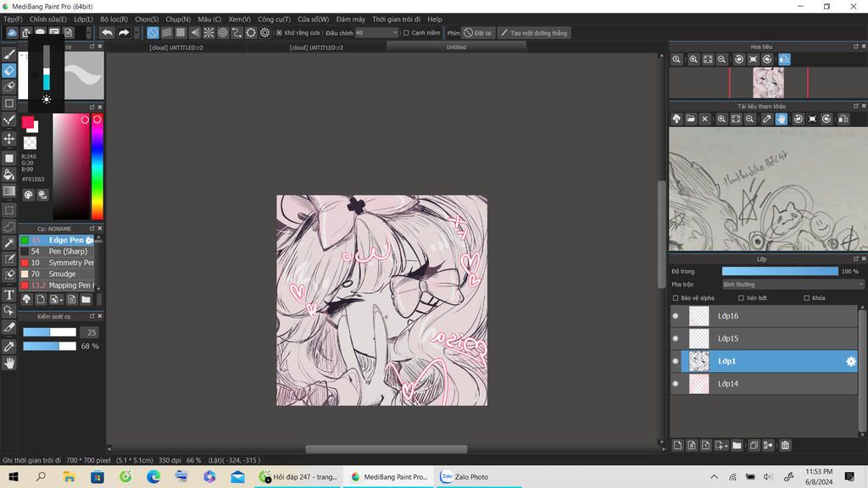Turn off snap with the snap-off icon

click(x=153, y=33)
